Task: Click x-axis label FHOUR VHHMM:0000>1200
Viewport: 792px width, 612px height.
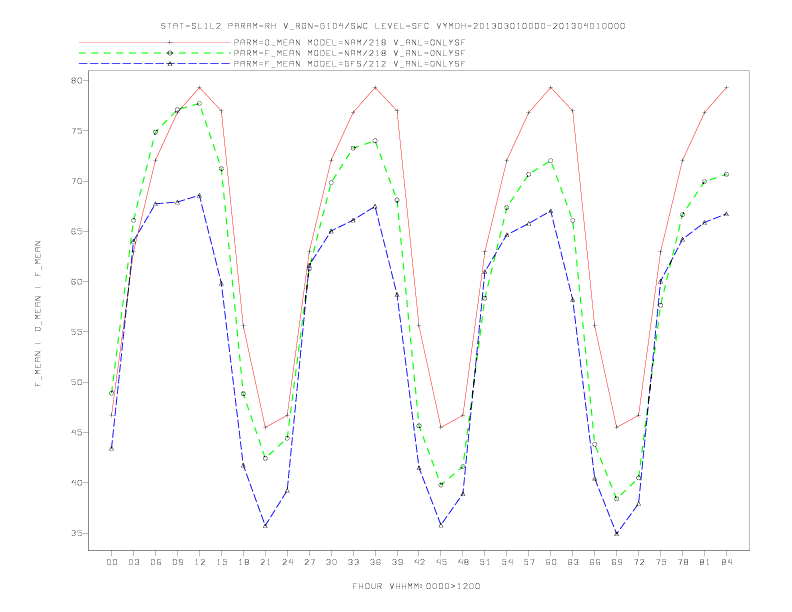Action: pos(416,586)
